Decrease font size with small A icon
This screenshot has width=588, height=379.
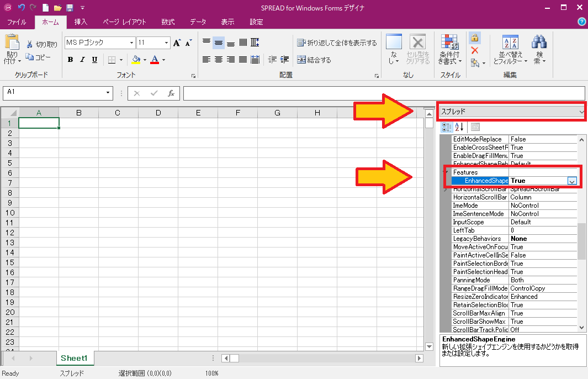click(x=189, y=43)
